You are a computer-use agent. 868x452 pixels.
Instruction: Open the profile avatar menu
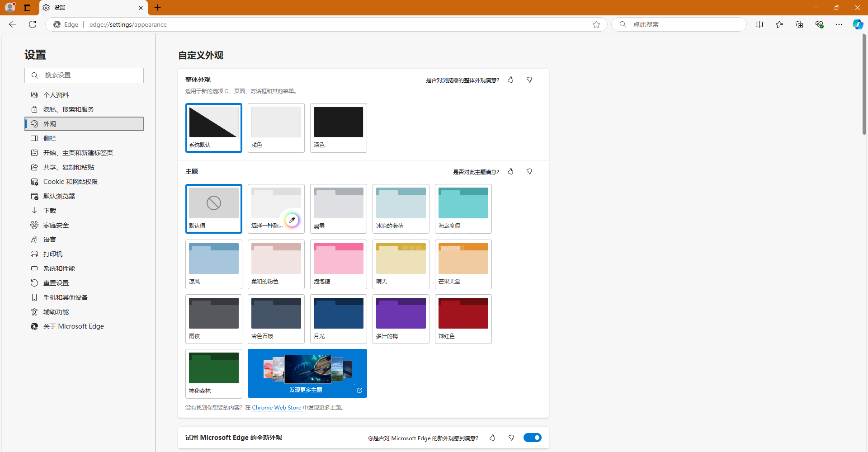(10, 7)
